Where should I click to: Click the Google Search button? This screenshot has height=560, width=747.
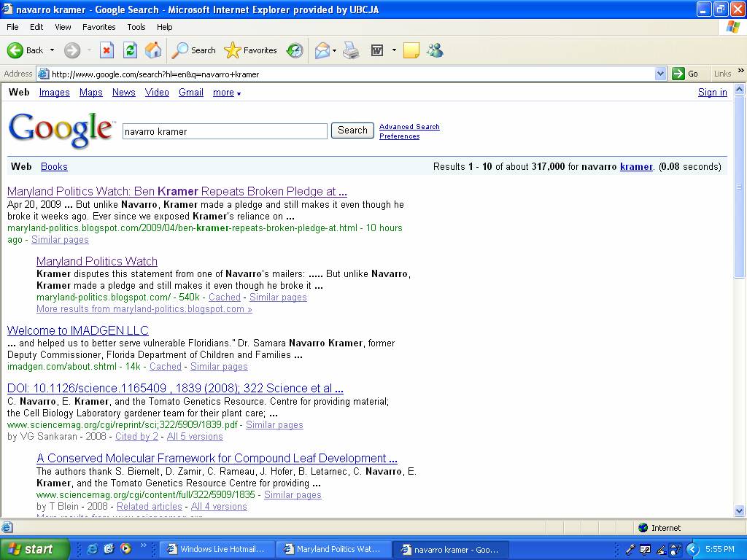[x=352, y=131]
